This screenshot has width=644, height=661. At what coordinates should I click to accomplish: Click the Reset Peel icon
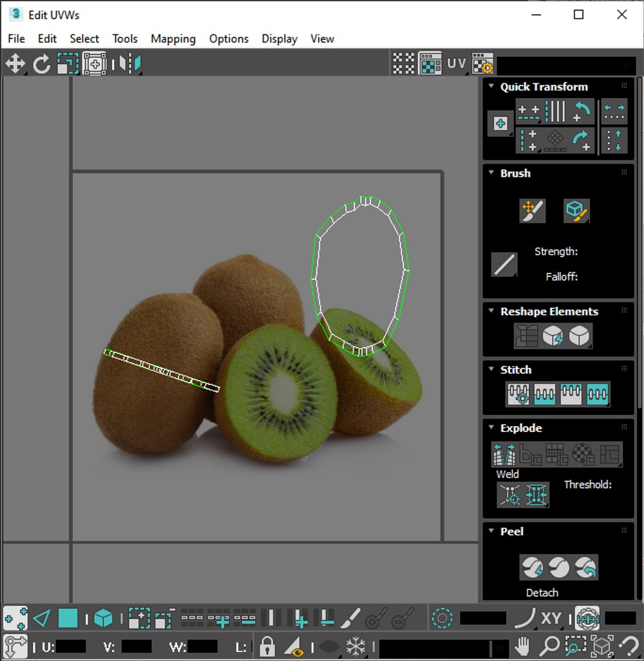pyautogui.click(x=585, y=567)
